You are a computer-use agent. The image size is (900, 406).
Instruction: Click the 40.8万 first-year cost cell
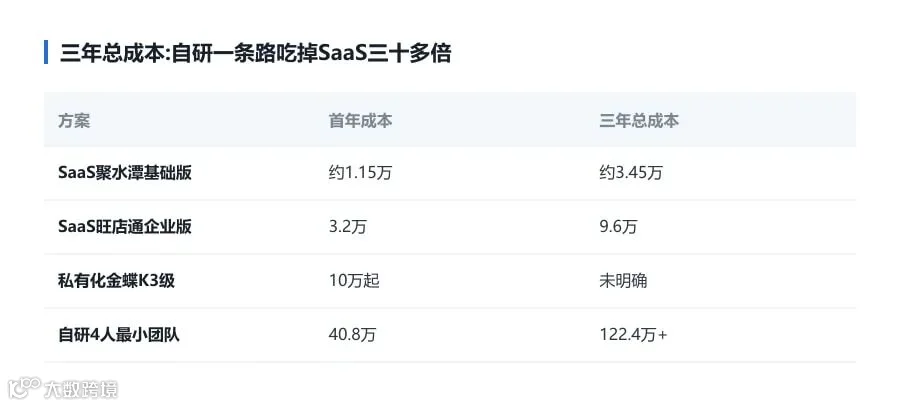pos(352,335)
